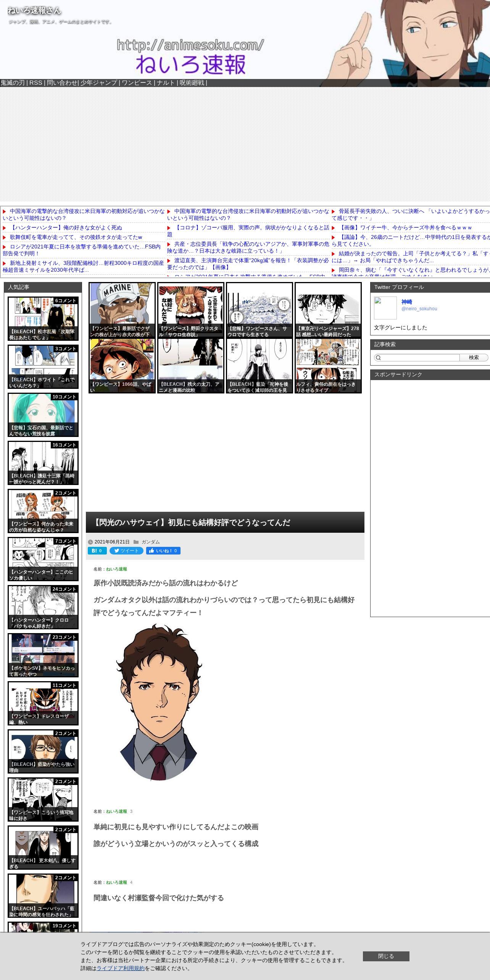Click the character illustration in the article
Image resolution: width=490 pixels, height=980 pixels.
[158, 703]
